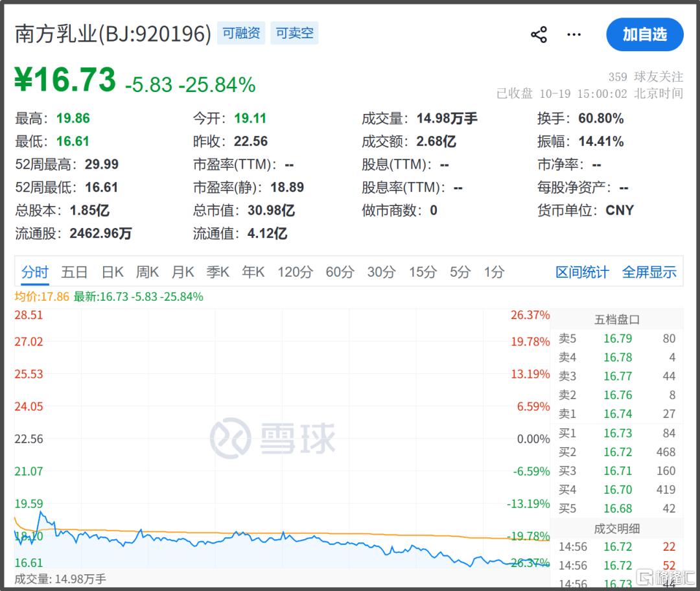The height and width of the screenshot is (591, 700).
Task: Click the 加自选 button
Action: (x=645, y=34)
